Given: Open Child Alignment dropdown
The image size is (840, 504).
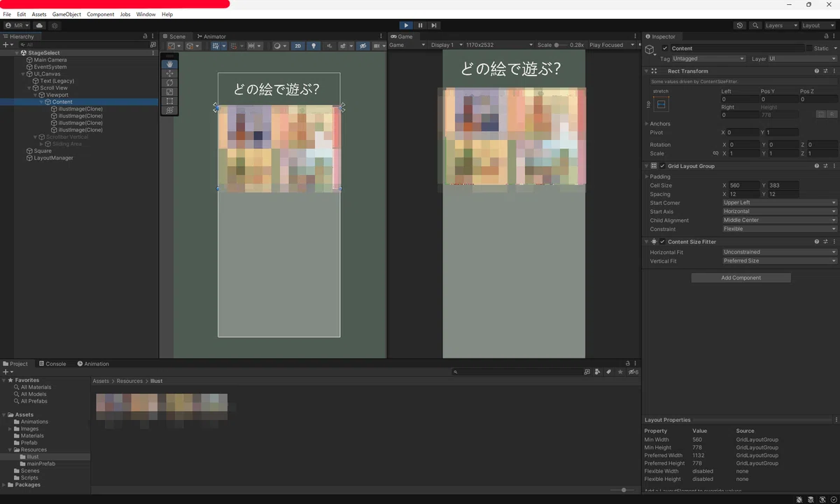Looking at the screenshot, I should coord(780,220).
